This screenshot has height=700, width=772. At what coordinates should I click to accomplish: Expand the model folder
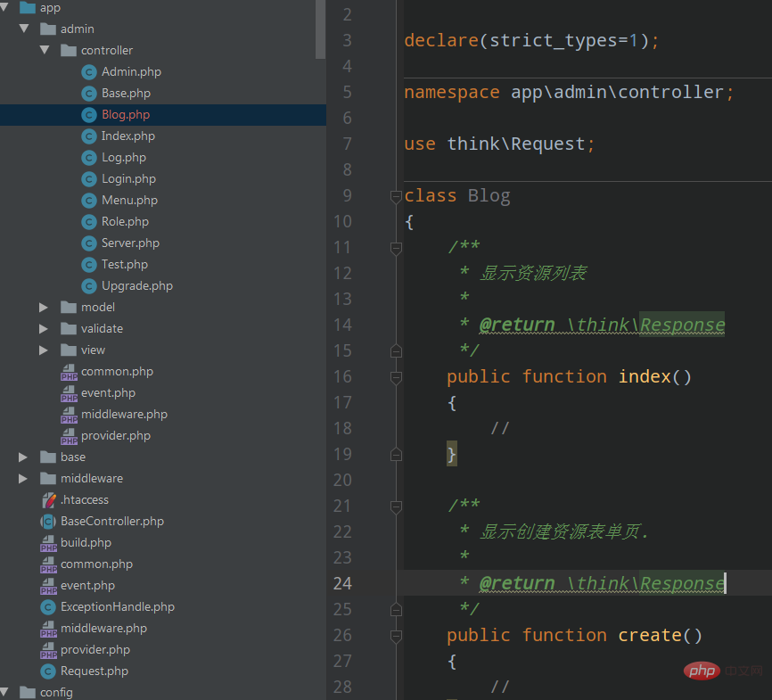click(44, 308)
